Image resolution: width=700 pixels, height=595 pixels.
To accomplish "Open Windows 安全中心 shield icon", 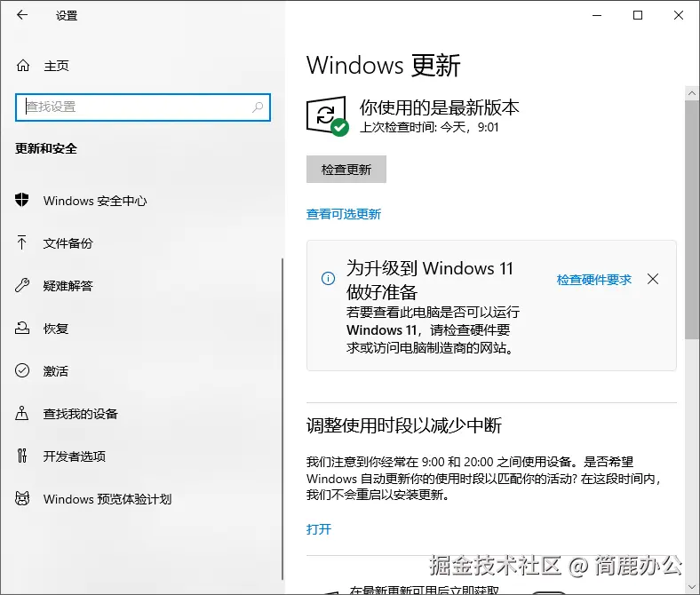I will [x=22, y=200].
